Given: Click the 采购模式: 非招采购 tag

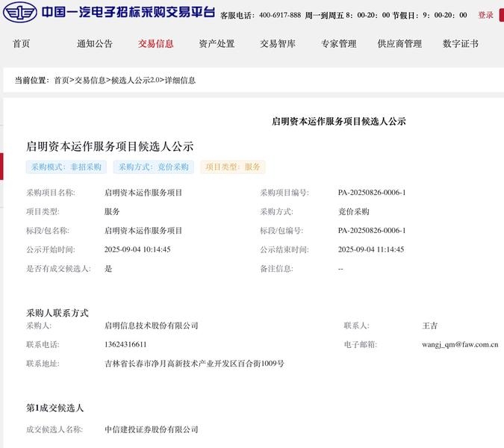Looking at the screenshot, I should point(66,167).
